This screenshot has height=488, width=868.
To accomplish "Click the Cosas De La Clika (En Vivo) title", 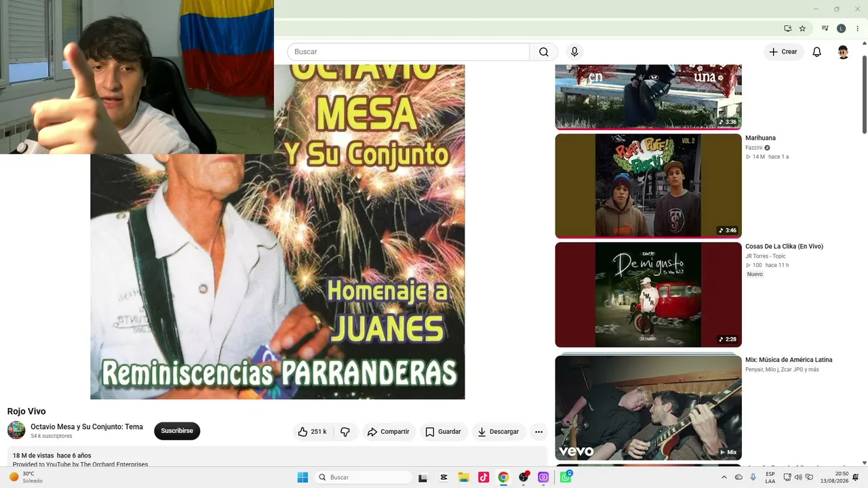I will (784, 247).
